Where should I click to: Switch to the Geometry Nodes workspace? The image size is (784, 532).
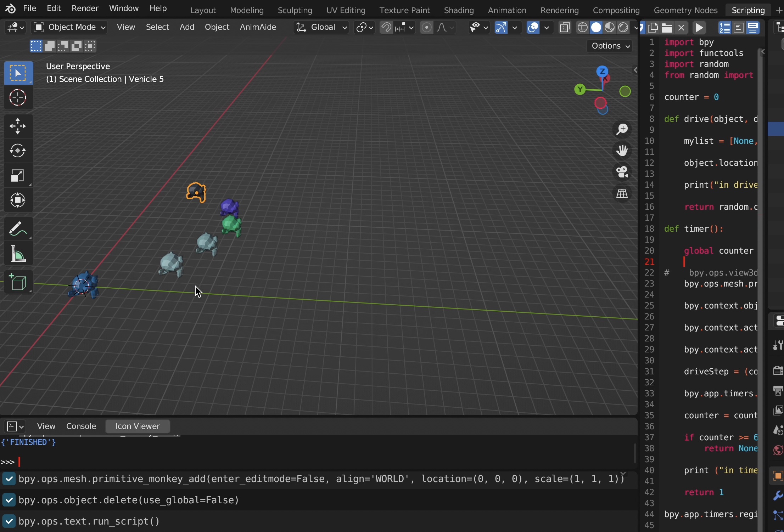click(686, 10)
